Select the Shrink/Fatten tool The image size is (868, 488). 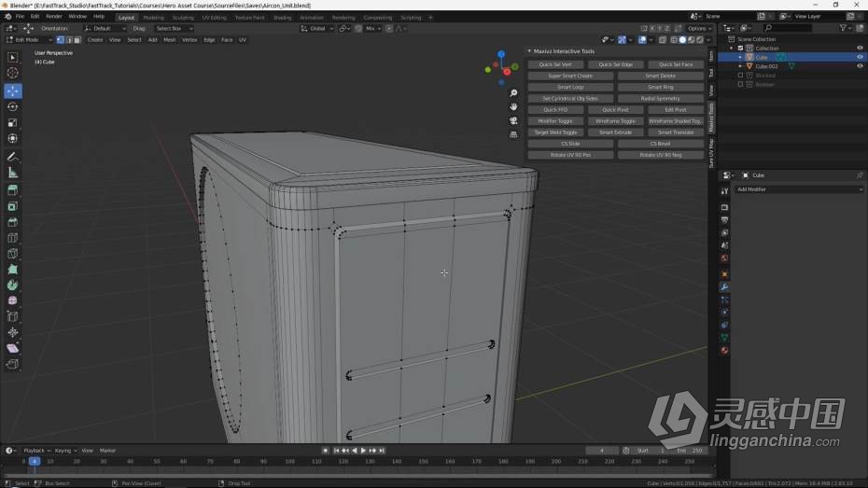pos(13,332)
